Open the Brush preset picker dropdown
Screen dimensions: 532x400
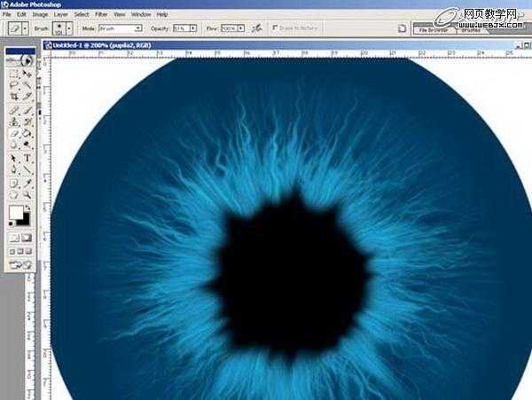68,28
